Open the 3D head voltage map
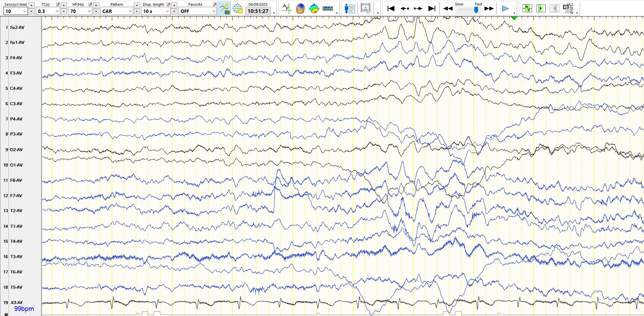 click(x=300, y=9)
